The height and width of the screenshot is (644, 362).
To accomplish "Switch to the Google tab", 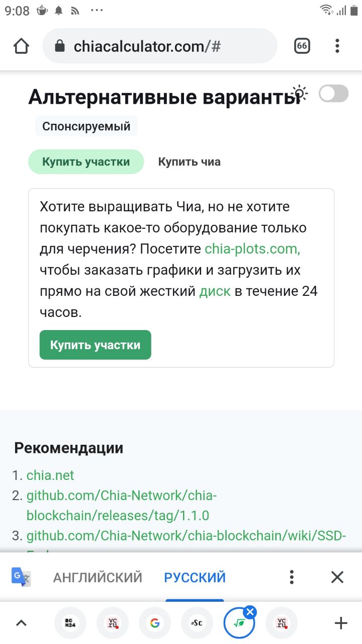I will [154, 623].
